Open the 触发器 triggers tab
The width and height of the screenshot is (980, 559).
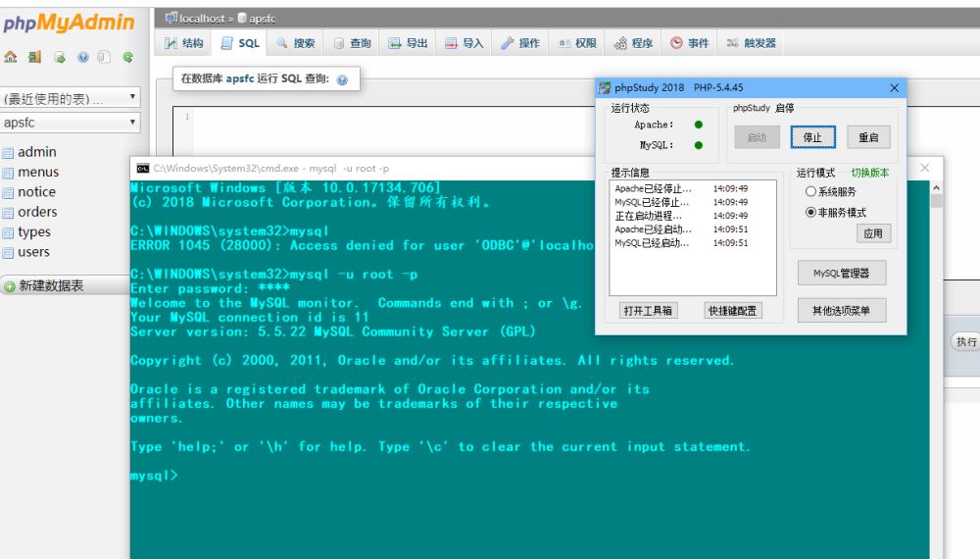pos(751,43)
